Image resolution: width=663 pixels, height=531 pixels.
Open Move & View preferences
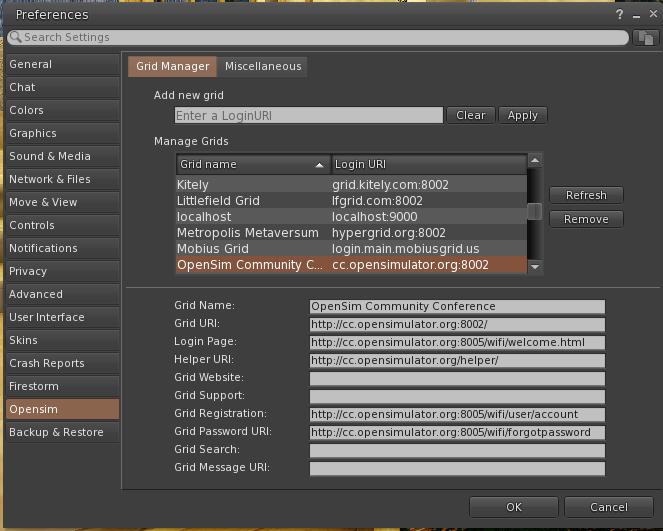63,203
